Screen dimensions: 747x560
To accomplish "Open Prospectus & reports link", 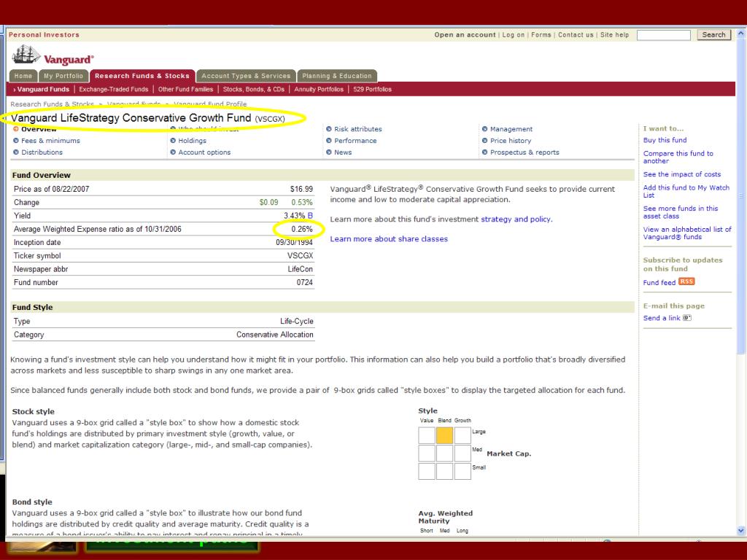I will (x=525, y=152).
